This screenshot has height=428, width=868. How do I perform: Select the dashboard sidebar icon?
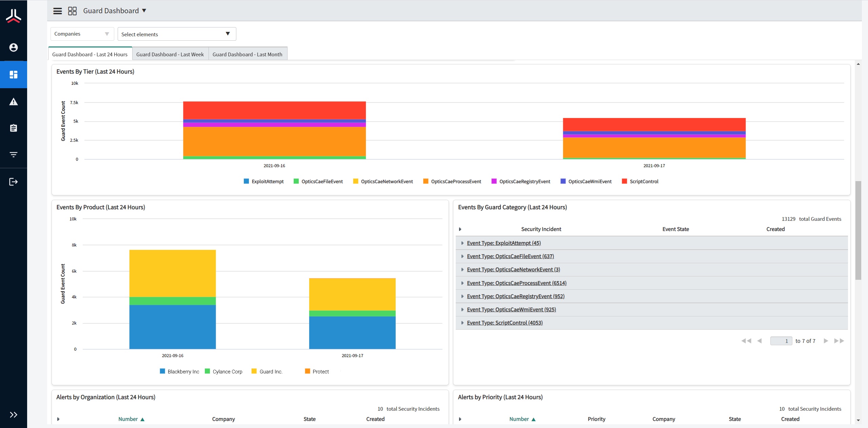pos(14,75)
